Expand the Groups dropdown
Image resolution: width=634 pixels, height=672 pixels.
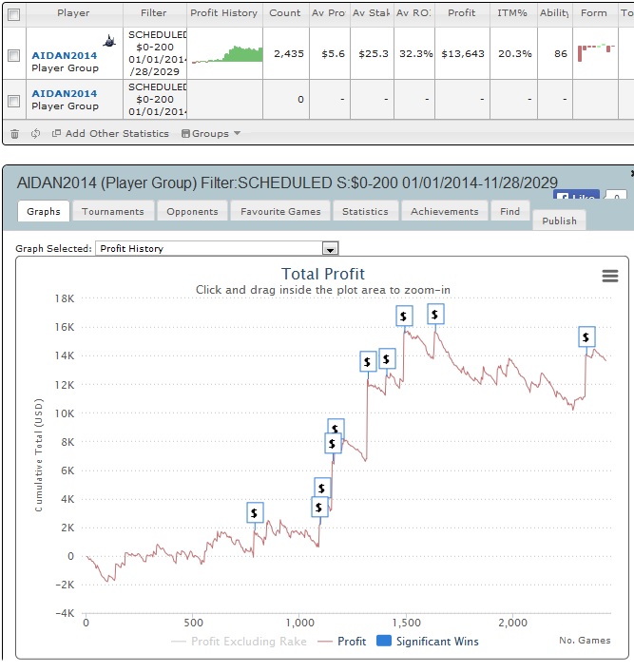pos(210,133)
